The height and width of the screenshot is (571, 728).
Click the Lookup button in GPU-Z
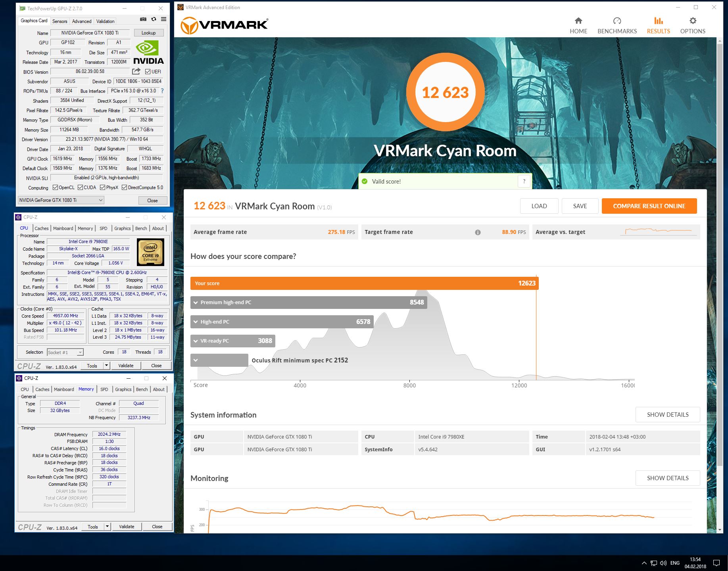click(148, 33)
